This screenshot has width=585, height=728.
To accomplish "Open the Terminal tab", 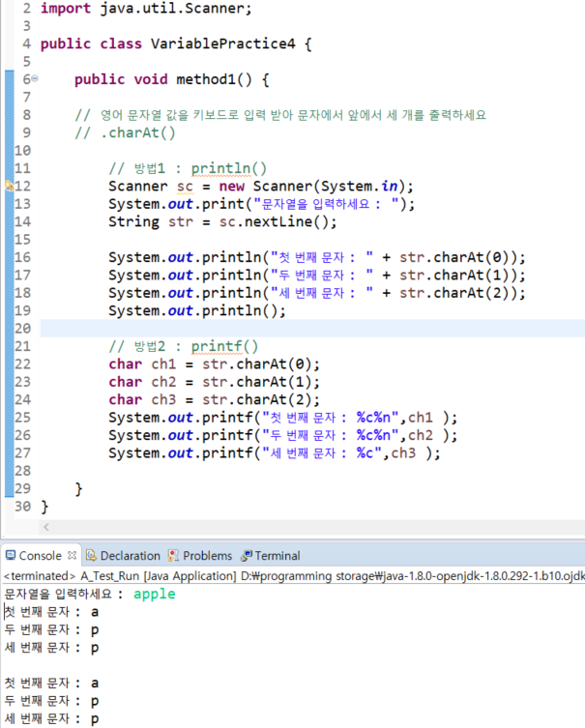I will pyautogui.click(x=271, y=556).
